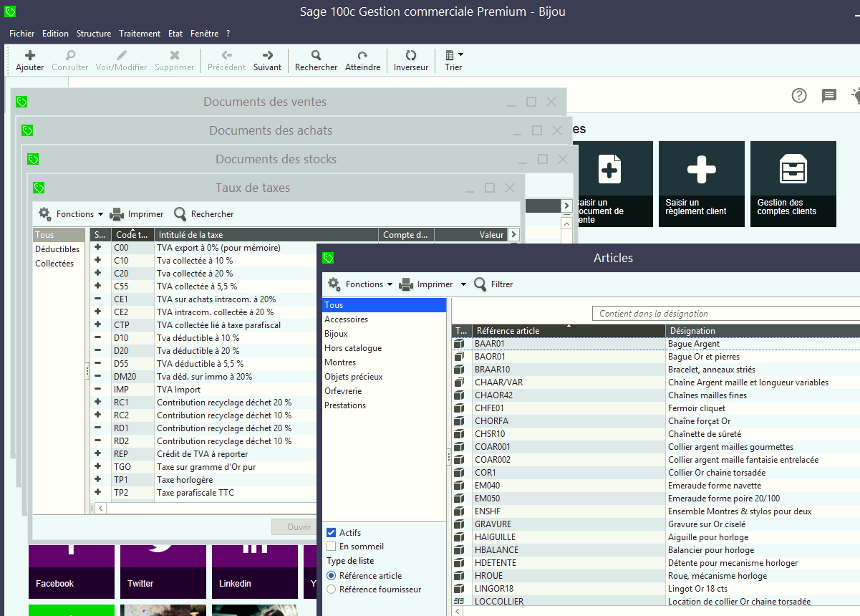Open Fonctions dropdown in Taux de taxes

(71, 213)
